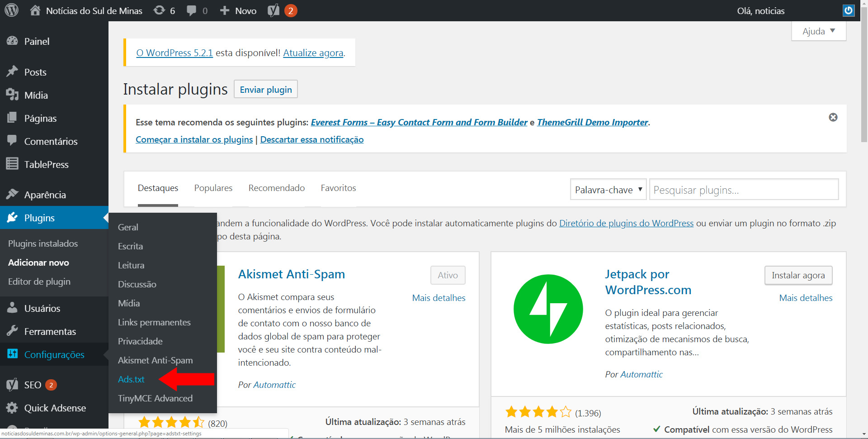Open the Akismet Anti-Spam title link
This screenshot has width=868, height=439.
coord(292,274)
